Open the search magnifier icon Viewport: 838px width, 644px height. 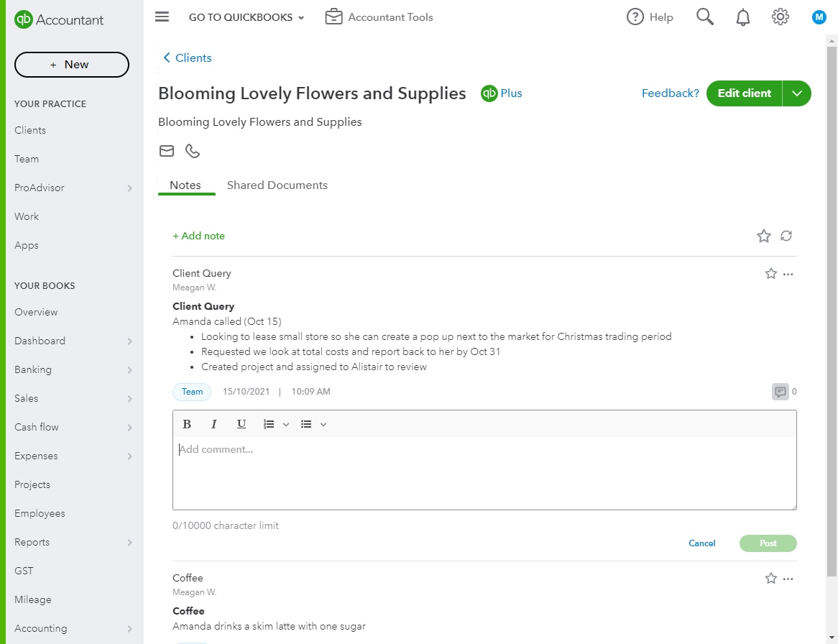[705, 17]
